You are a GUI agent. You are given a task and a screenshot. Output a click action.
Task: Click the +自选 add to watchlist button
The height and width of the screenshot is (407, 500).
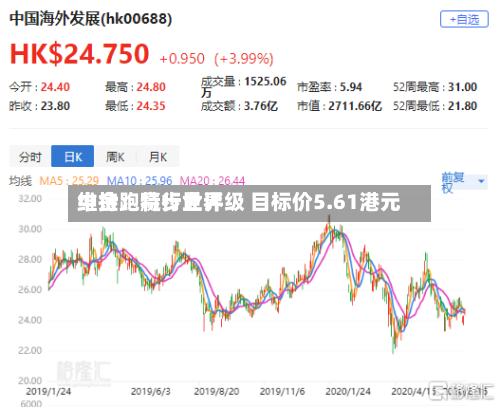tap(464, 19)
